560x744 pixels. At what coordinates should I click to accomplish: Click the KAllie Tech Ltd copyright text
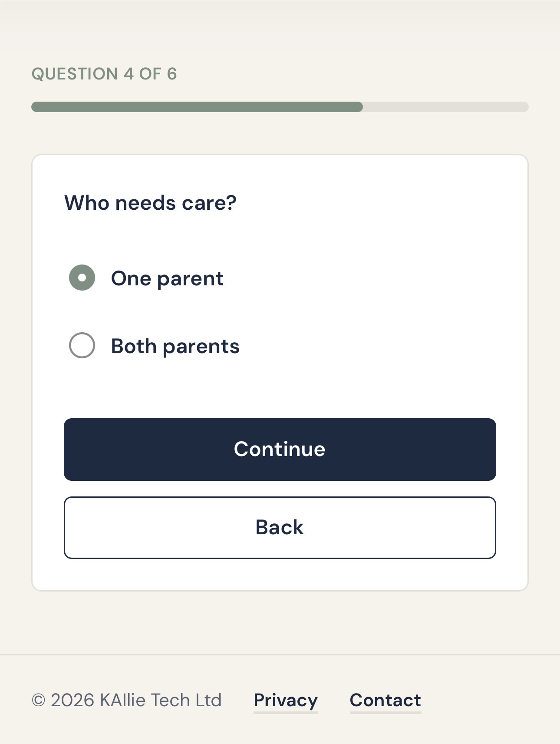tap(161, 700)
